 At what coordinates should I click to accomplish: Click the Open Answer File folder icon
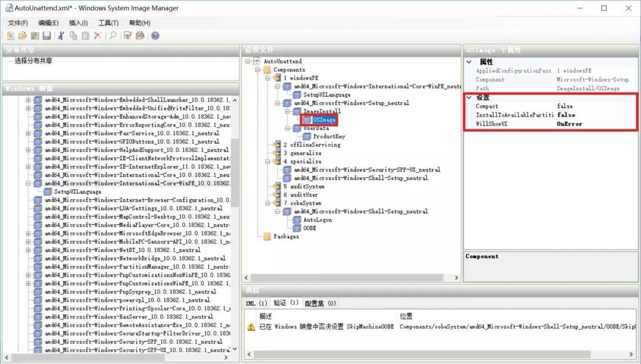(x=23, y=36)
